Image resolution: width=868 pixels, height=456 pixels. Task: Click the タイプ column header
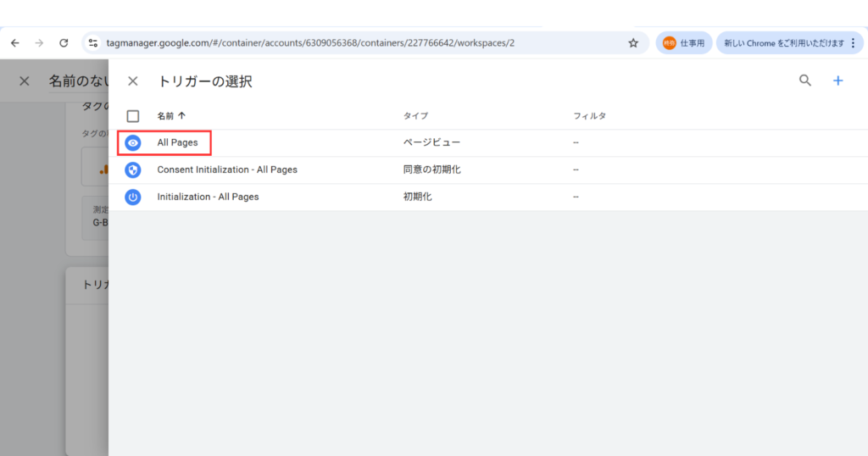click(x=415, y=116)
